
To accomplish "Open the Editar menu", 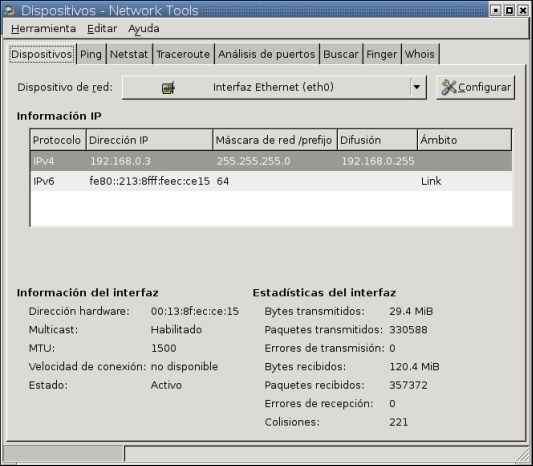I will coord(102,29).
